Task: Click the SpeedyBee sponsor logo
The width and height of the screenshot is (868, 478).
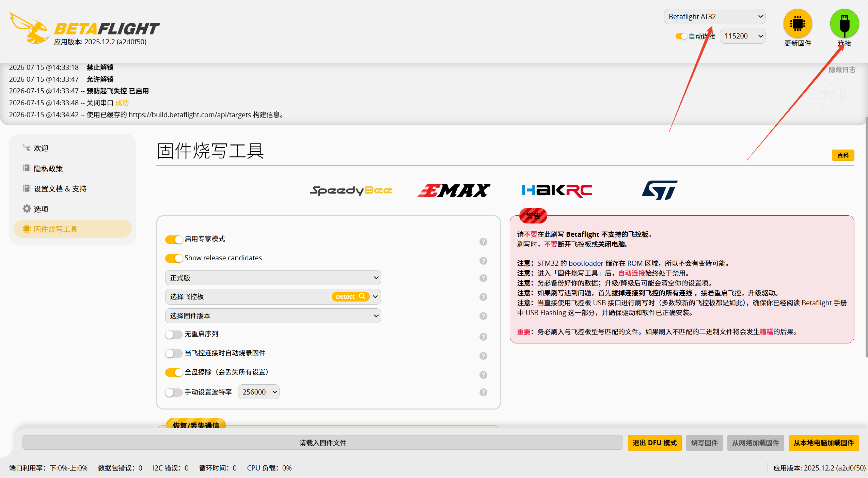Action: (x=351, y=190)
